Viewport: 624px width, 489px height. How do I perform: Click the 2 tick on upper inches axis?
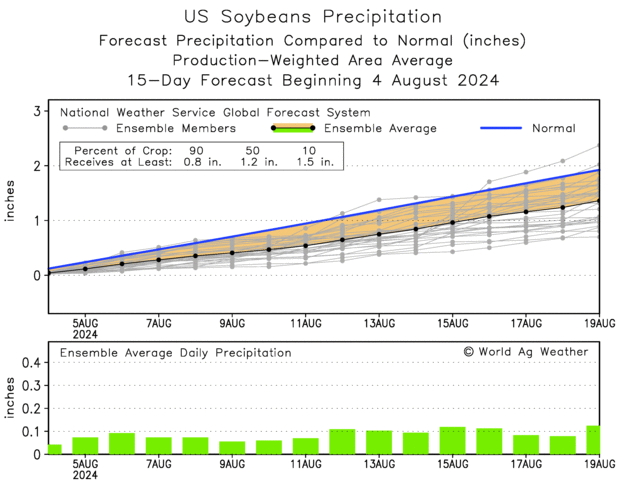(37, 166)
